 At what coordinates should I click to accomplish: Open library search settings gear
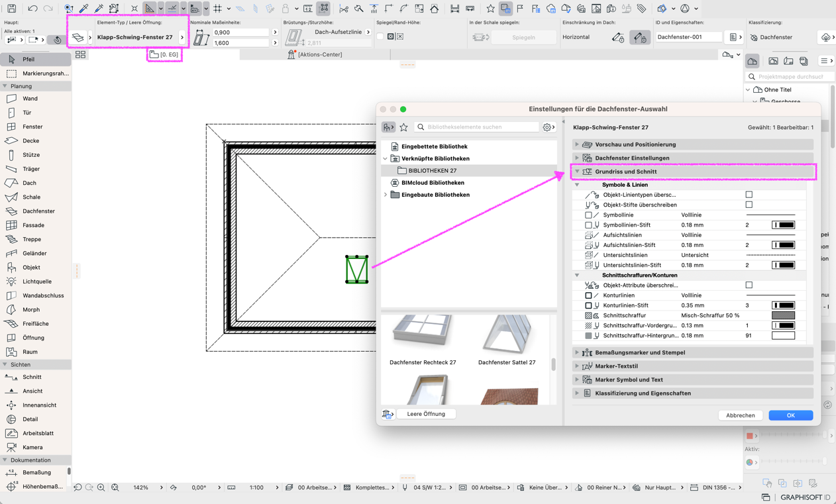(549, 127)
